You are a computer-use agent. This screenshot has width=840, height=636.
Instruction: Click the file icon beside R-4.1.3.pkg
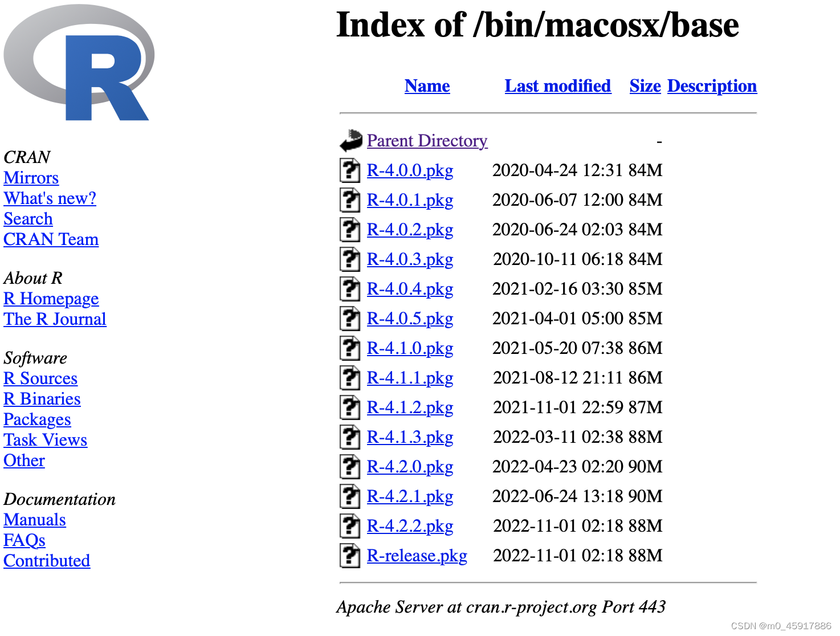[x=350, y=437]
